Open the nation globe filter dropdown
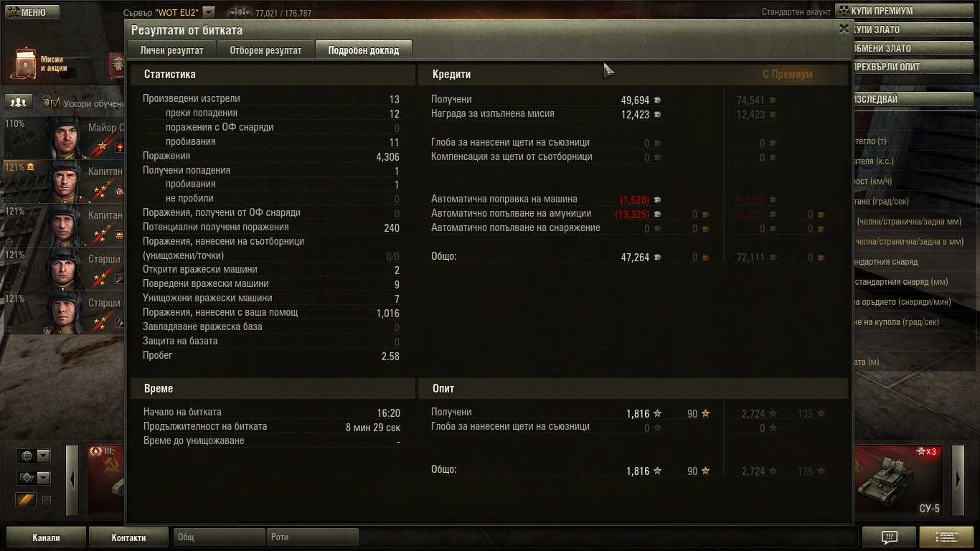The image size is (980, 551). [34, 456]
